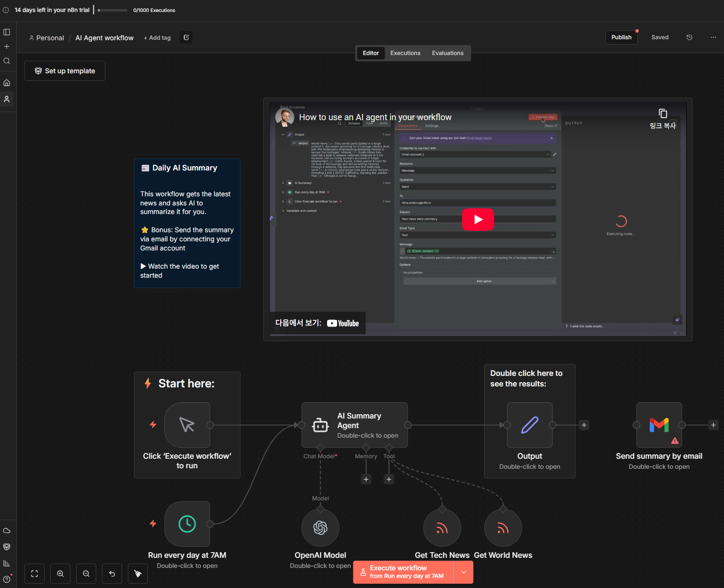Go to the home icon in sidebar

7,83
